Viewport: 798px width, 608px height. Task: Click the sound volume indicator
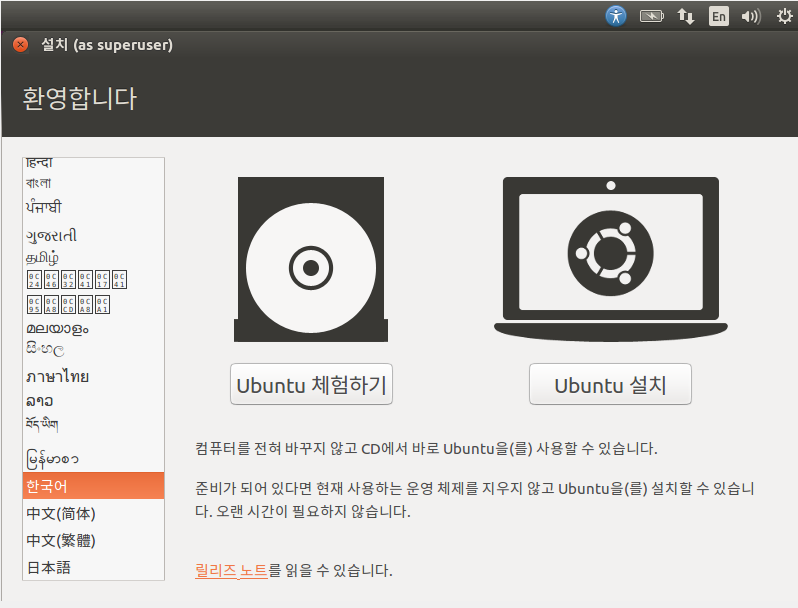point(751,16)
